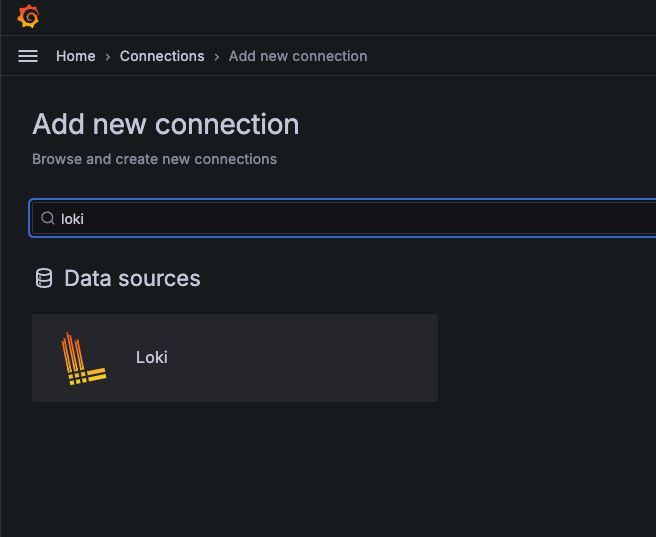Click empty area right of Loki card
This screenshot has width=656, height=537.
[x=544, y=358]
